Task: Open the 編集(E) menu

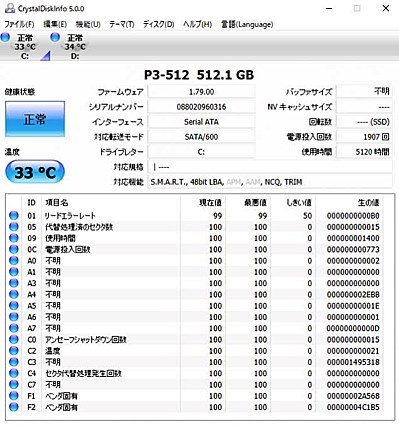Action: tap(55, 24)
